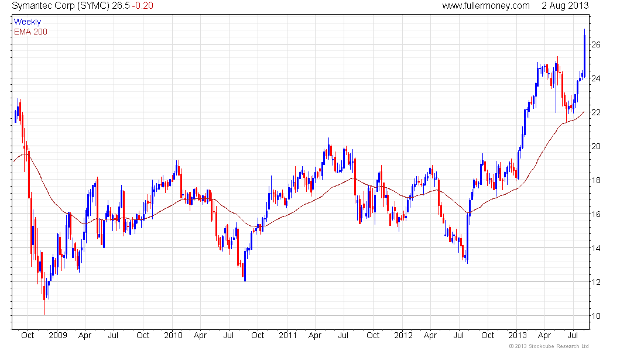Viewport: 644px width, 351px height.
Task: Click the 18 price axis label
Action: tap(595, 180)
